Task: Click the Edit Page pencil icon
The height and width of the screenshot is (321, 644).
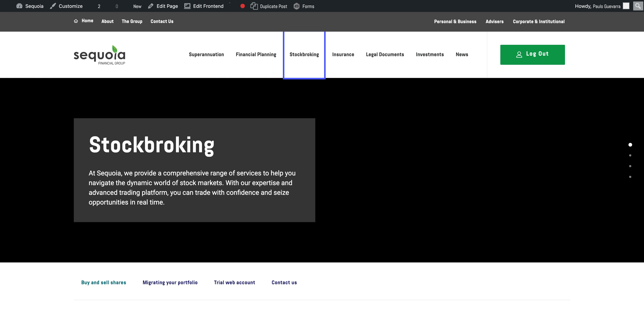Action: click(x=151, y=6)
